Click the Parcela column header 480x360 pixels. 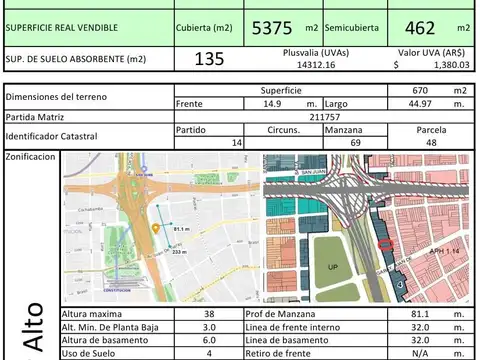(x=431, y=130)
